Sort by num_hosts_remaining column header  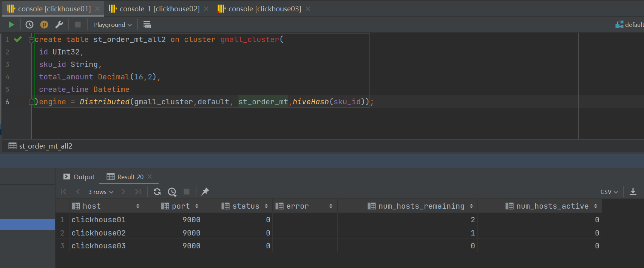(421, 206)
